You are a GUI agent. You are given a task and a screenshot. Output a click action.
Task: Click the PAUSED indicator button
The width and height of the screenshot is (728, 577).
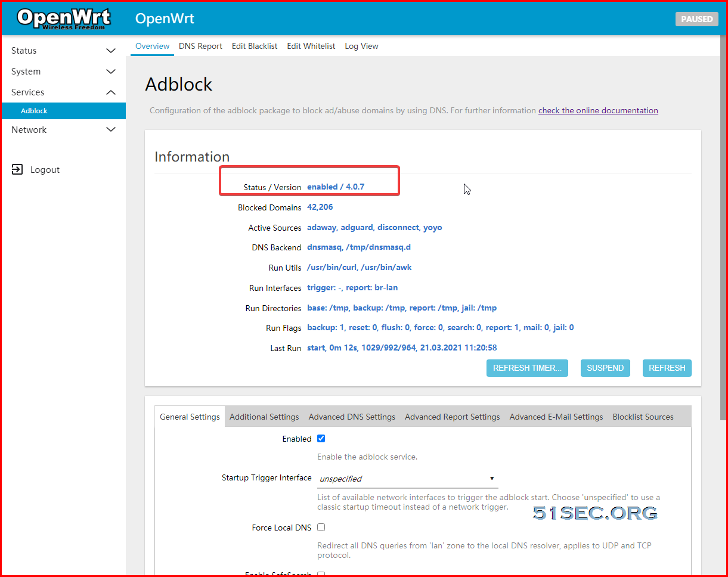click(696, 19)
